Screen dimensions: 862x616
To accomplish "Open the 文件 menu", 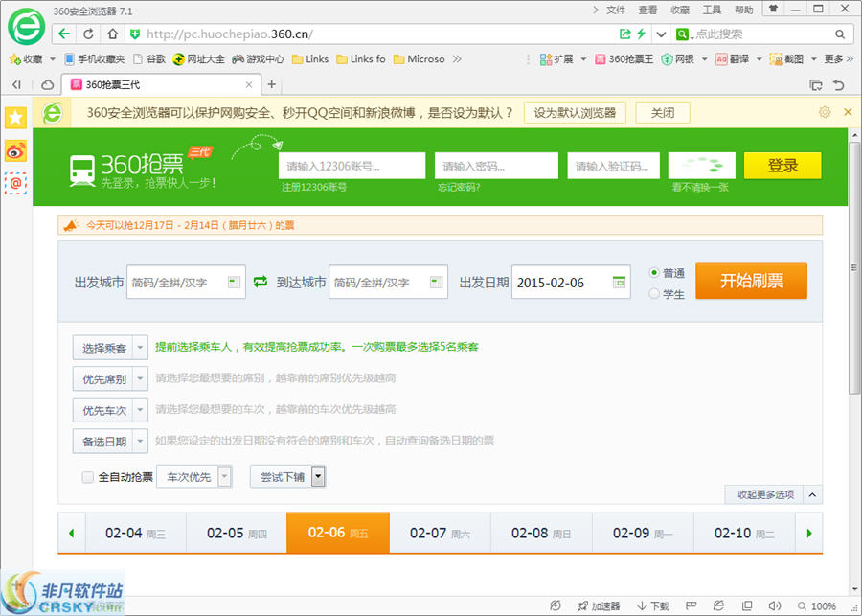I will pyautogui.click(x=616, y=10).
